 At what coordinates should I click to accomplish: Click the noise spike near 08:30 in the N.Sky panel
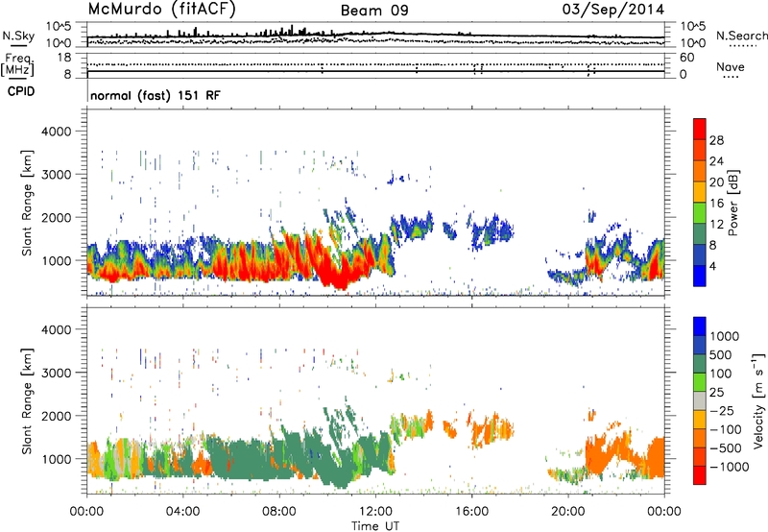click(292, 30)
